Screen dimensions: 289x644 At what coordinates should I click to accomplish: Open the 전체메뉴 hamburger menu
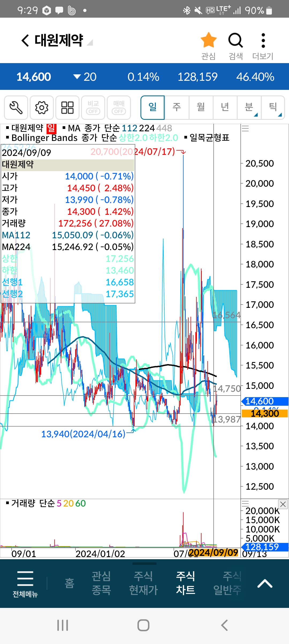[25, 584]
